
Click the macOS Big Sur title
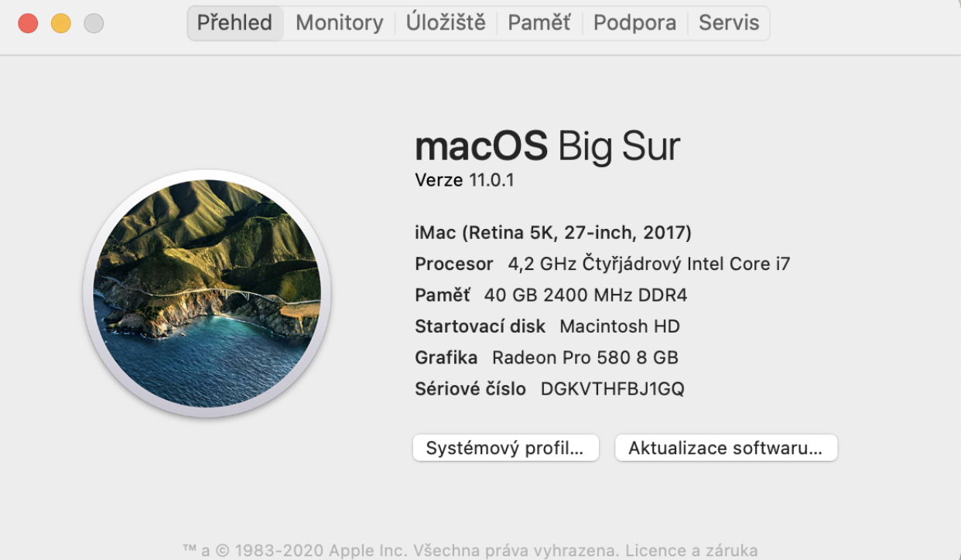547,145
